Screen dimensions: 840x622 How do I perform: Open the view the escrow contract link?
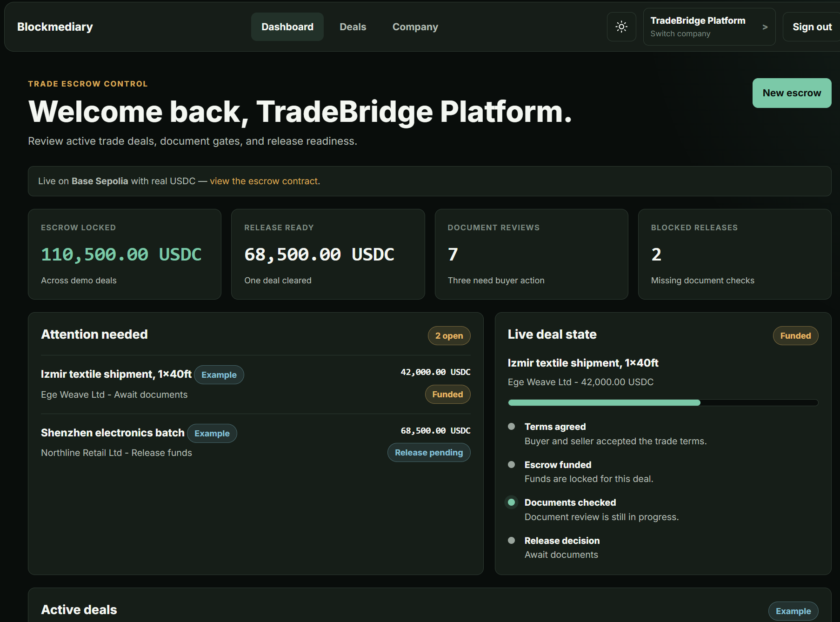(265, 181)
